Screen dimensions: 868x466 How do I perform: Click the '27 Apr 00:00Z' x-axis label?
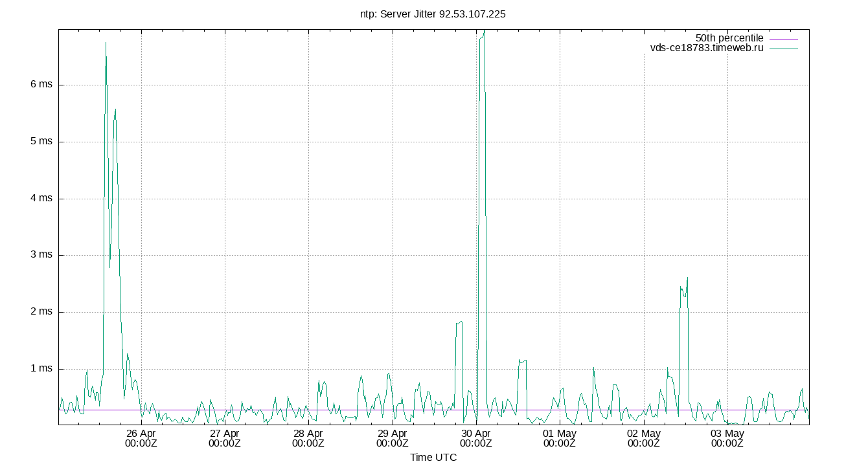(225, 438)
